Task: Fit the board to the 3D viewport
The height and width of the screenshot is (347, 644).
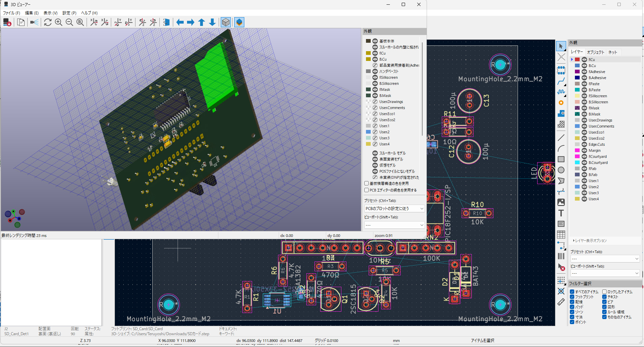Action: pyautogui.click(x=80, y=22)
